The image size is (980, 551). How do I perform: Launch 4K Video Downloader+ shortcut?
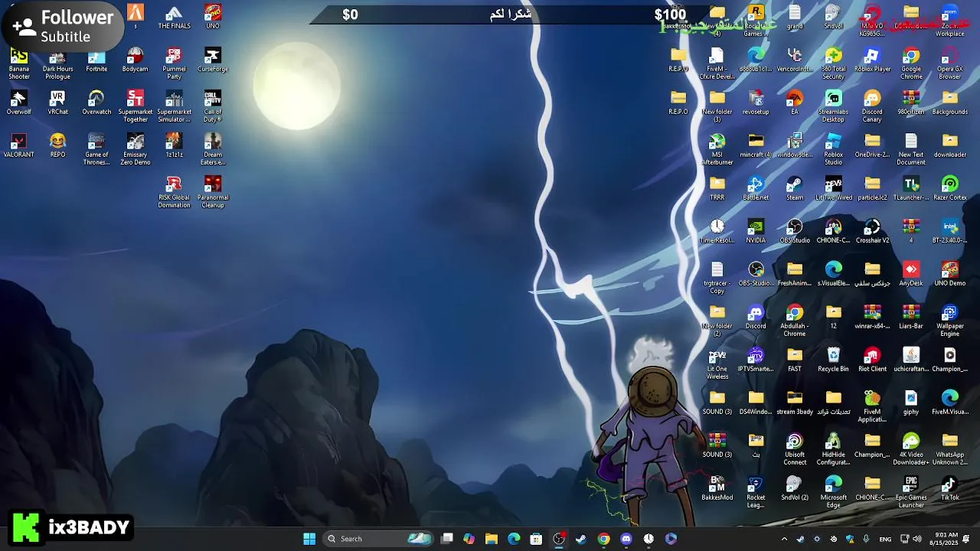tap(911, 449)
